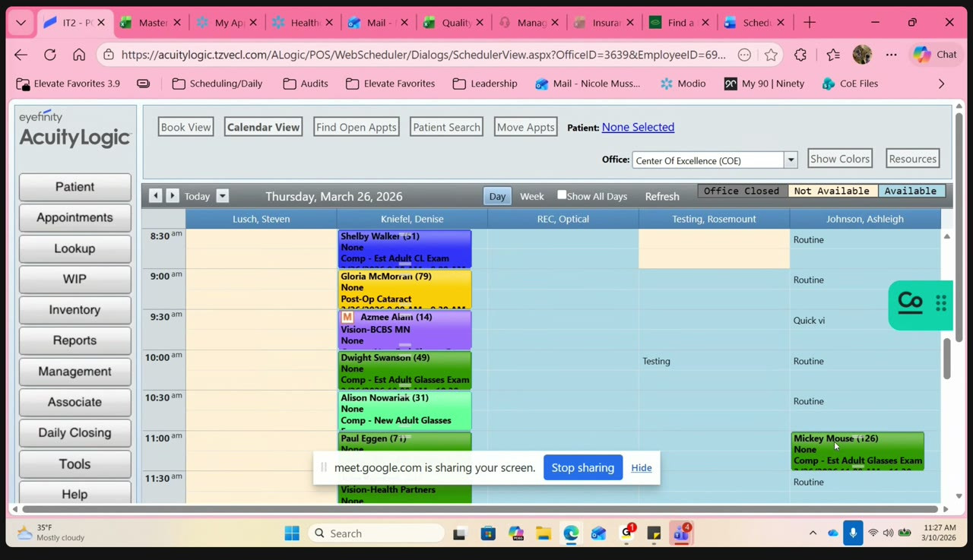Open Copilot Chat button
This screenshot has width=973, height=560.
tap(936, 55)
